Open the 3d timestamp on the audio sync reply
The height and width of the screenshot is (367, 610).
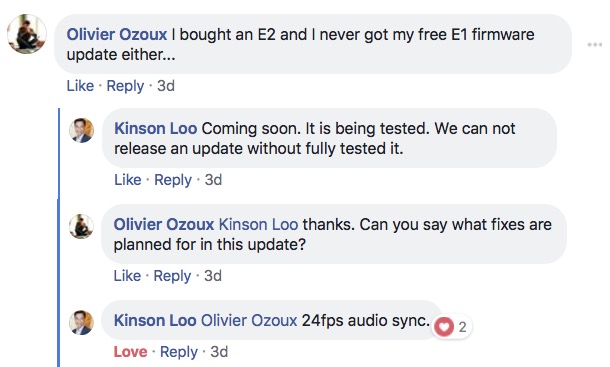click(x=219, y=352)
